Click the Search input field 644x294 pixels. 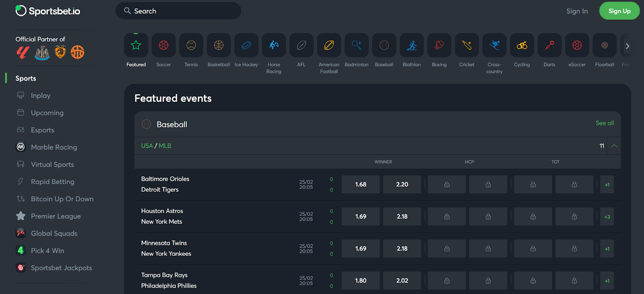pos(178,11)
